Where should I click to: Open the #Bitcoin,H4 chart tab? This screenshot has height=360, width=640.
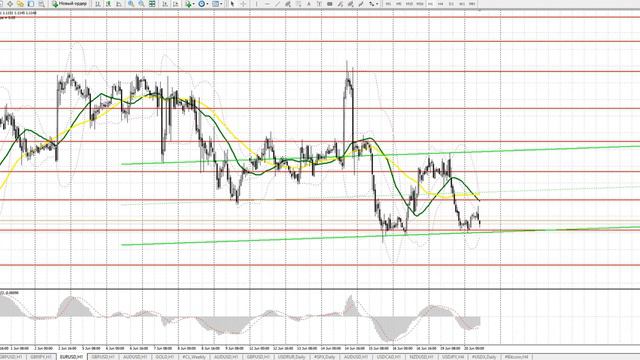click(x=516, y=357)
